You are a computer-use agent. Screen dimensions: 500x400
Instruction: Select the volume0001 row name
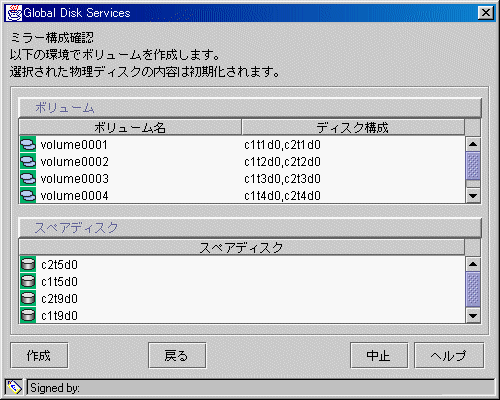tap(74, 145)
